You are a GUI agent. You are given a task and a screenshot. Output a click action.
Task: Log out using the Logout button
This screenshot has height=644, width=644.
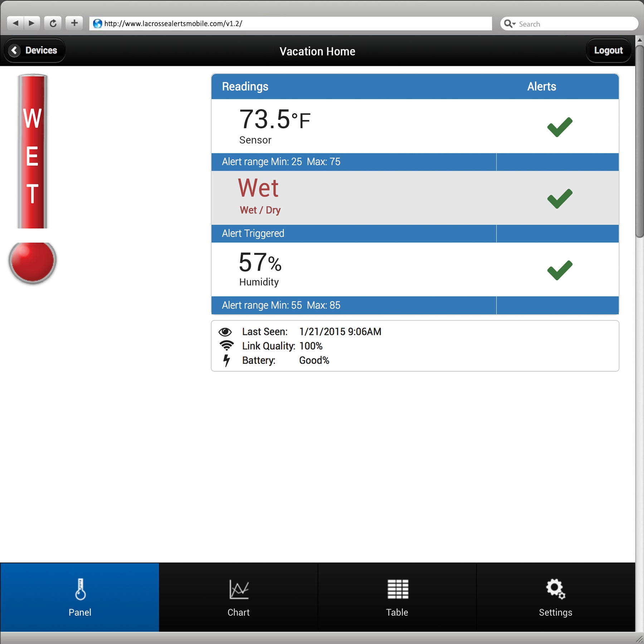tap(608, 50)
